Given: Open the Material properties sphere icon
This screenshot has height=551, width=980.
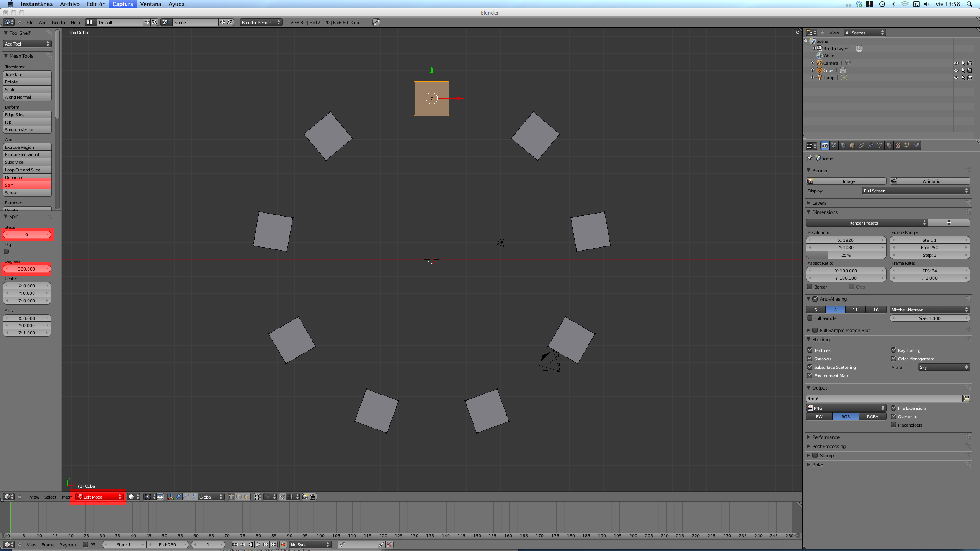Looking at the screenshot, I should coord(889,145).
